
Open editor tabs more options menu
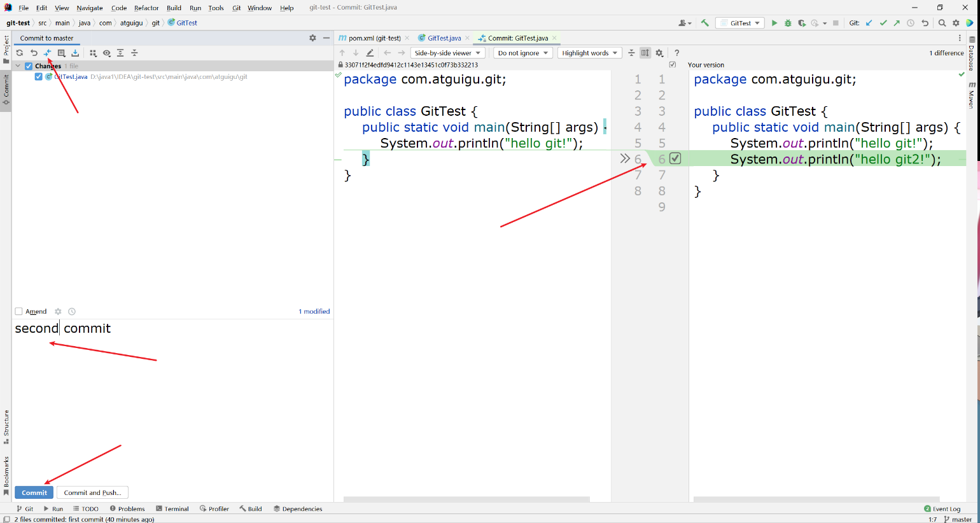[x=960, y=38]
